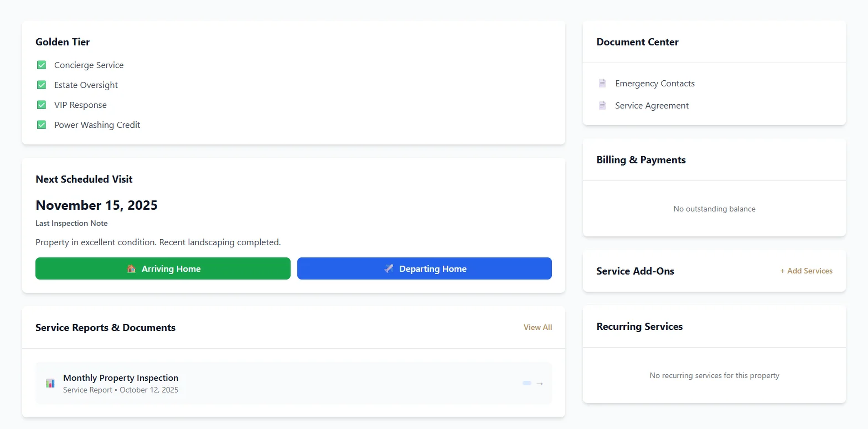Click the blue status badge on the report row
868x429 pixels.
tap(527, 383)
